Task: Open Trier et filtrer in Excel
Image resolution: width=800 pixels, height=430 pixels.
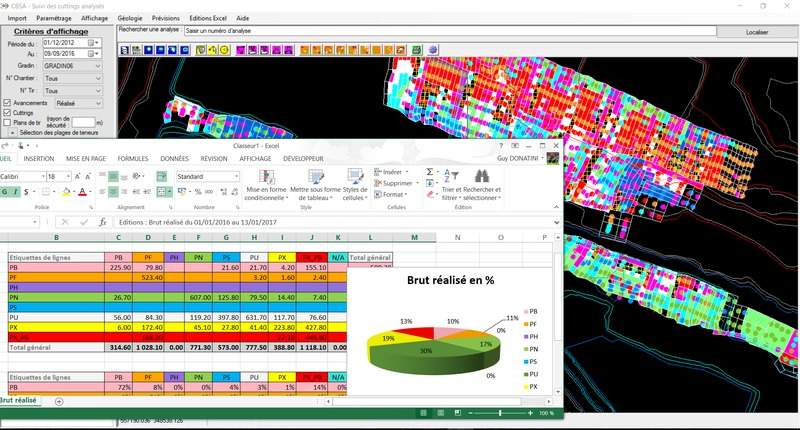Action: click(x=451, y=185)
